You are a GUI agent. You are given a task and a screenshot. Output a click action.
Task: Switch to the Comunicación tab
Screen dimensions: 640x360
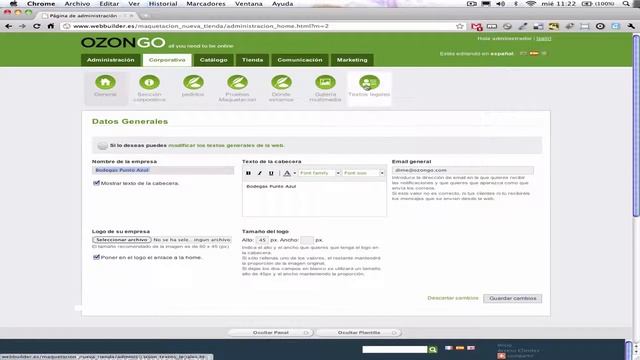[300, 60]
